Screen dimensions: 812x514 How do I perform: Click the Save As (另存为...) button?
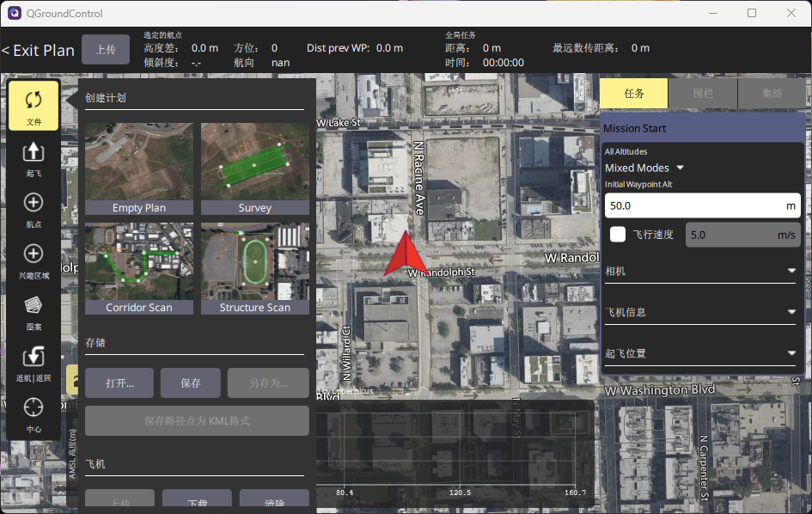click(x=268, y=382)
